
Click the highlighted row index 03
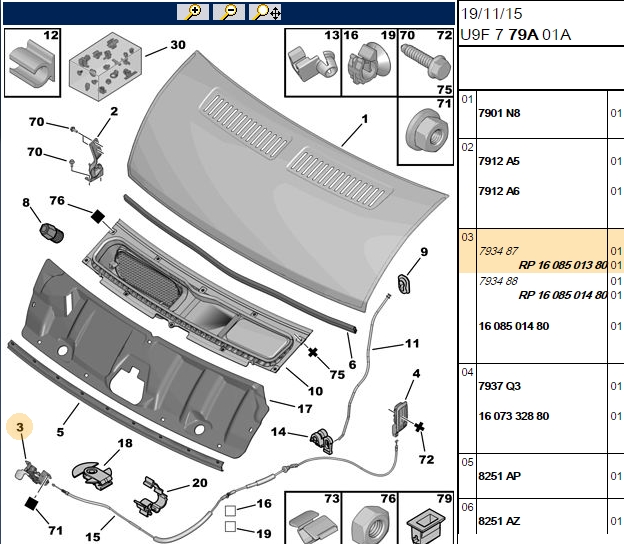click(467, 237)
